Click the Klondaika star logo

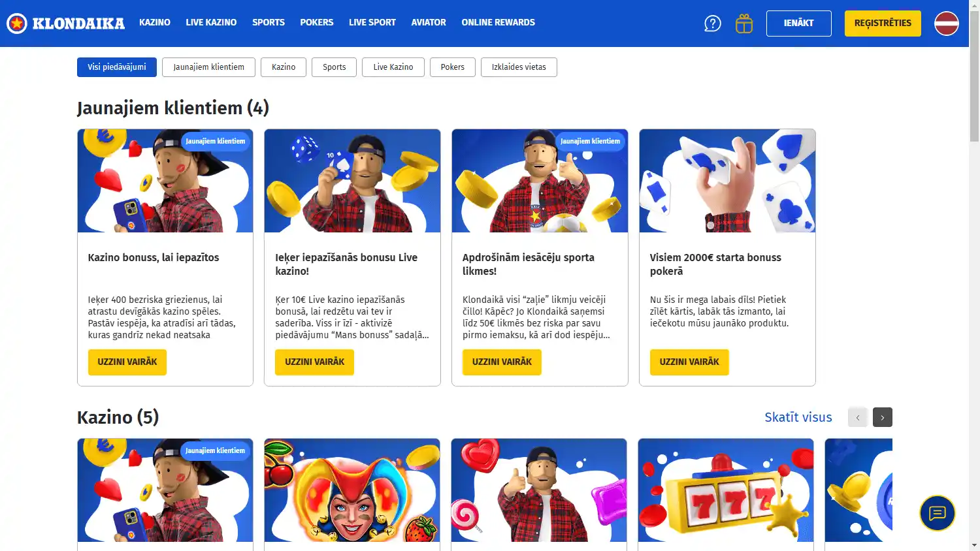click(65, 24)
